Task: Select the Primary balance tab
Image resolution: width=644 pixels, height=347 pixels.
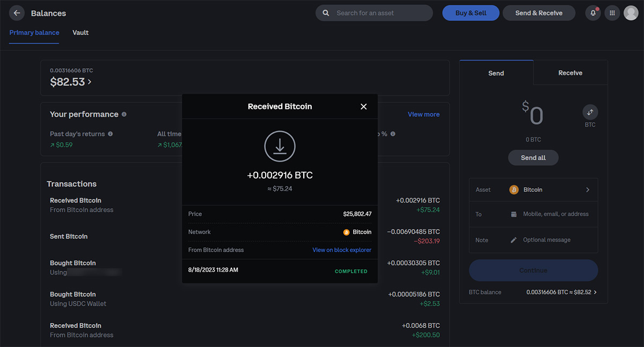Action: coord(34,33)
